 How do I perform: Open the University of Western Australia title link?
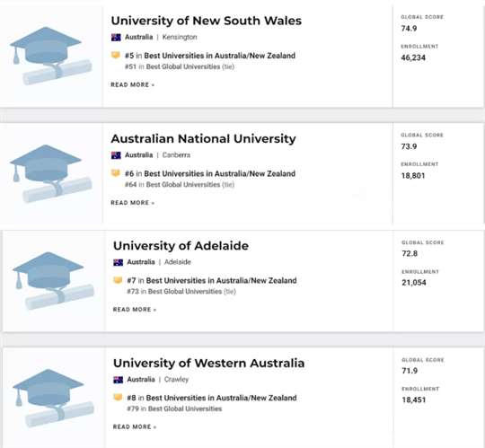[x=208, y=364]
